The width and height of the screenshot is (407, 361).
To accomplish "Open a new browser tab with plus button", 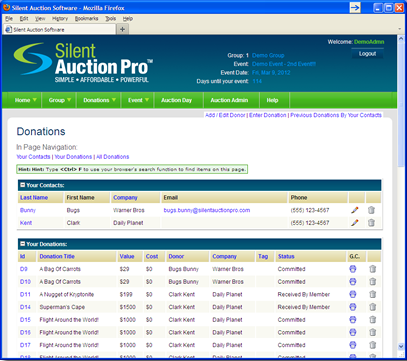I will [x=122, y=29].
